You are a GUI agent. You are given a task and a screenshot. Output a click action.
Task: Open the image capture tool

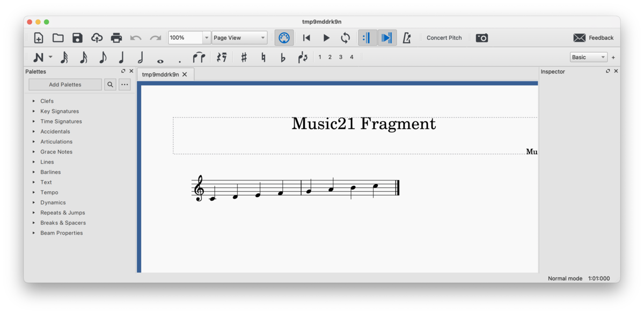tap(481, 38)
